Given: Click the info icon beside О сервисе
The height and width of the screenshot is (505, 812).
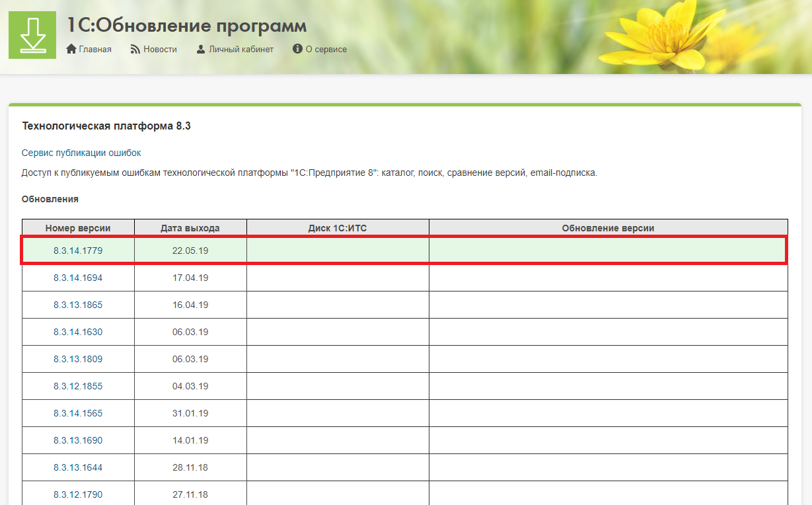Looking at the screenshot, I should 297,49.
